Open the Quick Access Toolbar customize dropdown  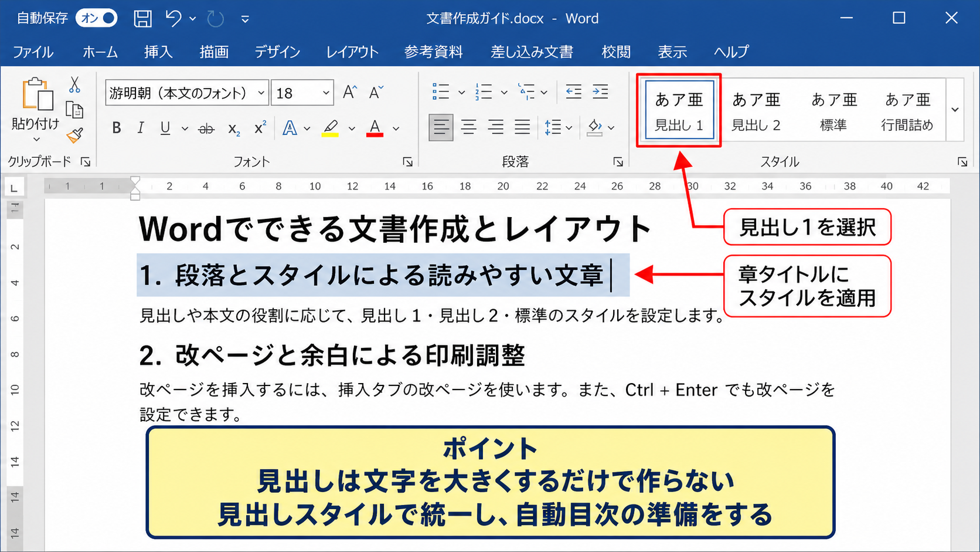(245, 19)
